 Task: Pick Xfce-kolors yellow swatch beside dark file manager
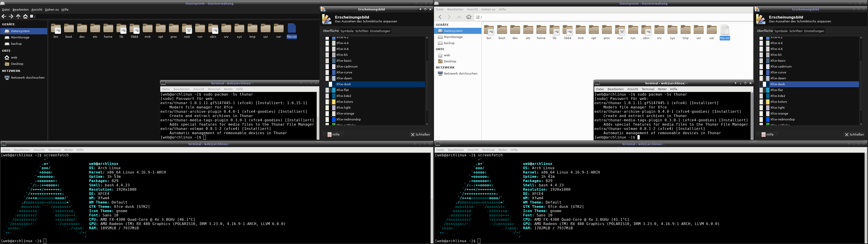[334, 102]
